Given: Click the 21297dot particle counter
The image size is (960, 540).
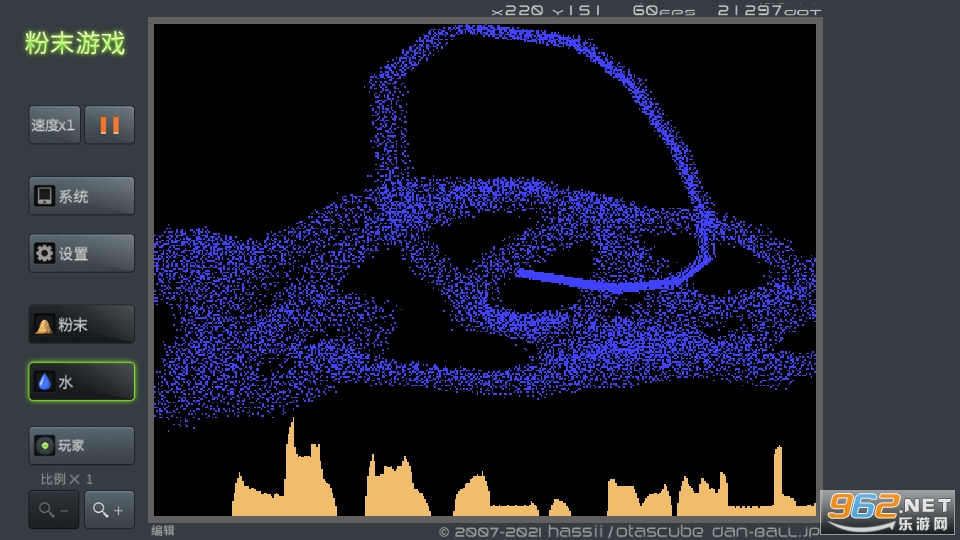Looking at the screenshot, I should (x=768, y=10).
